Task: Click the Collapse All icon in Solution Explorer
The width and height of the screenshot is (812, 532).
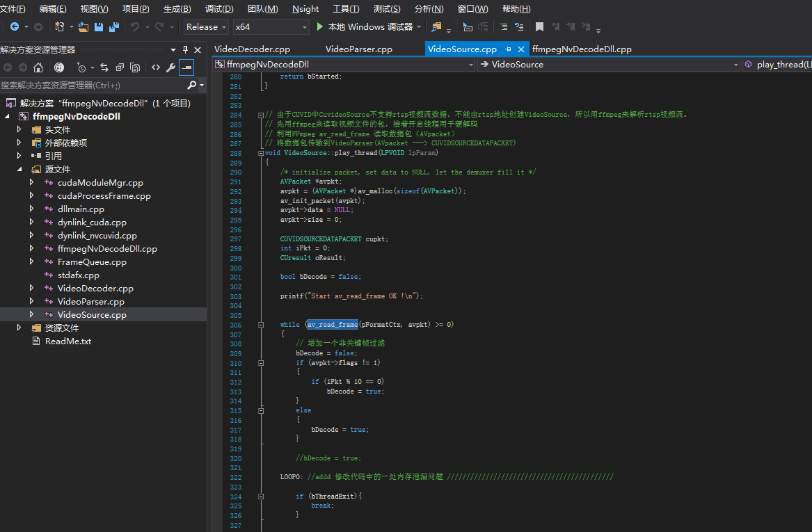Action: coord(120,67)
